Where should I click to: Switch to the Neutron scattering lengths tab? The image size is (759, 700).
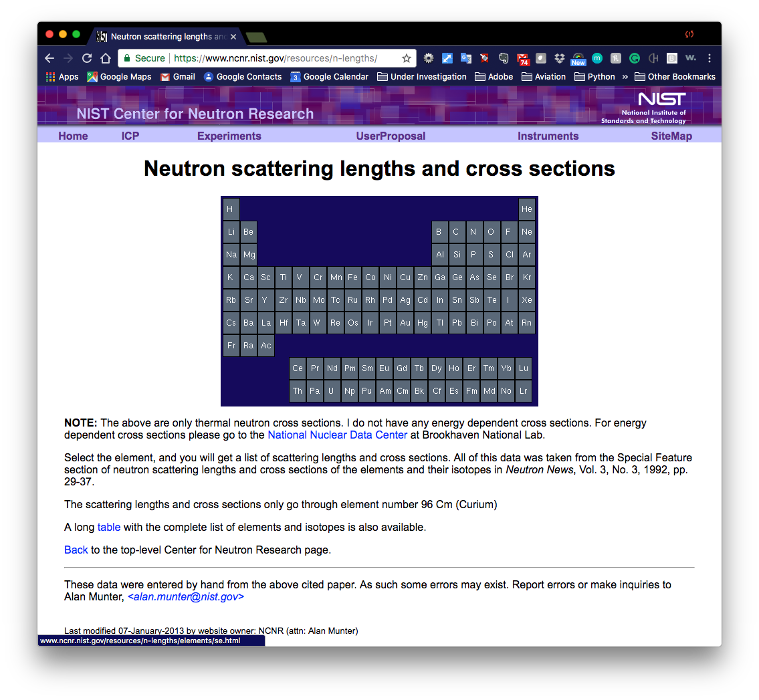(167, 37)
